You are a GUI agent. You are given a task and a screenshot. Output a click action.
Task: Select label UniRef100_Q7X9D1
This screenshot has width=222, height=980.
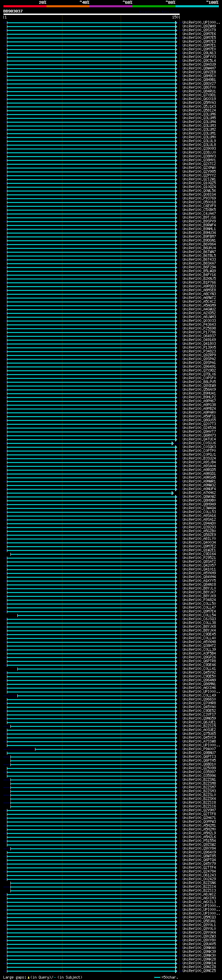coord(199,95)
